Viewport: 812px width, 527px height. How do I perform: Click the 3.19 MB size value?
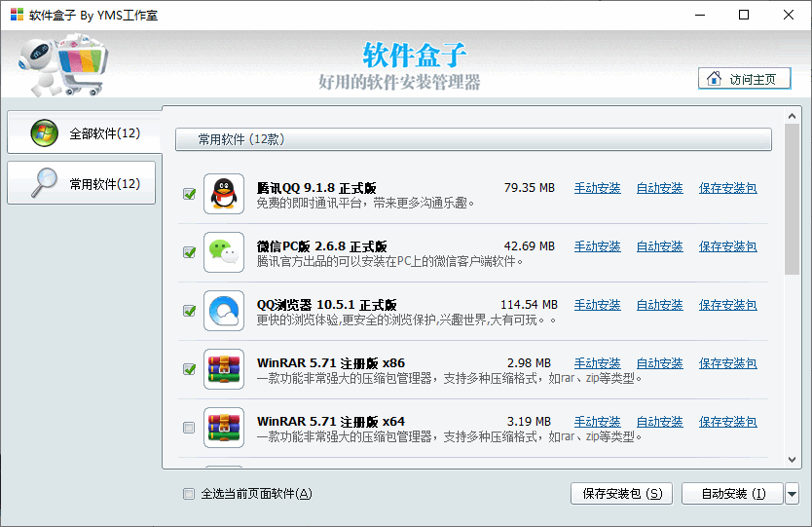pos(529,422)
